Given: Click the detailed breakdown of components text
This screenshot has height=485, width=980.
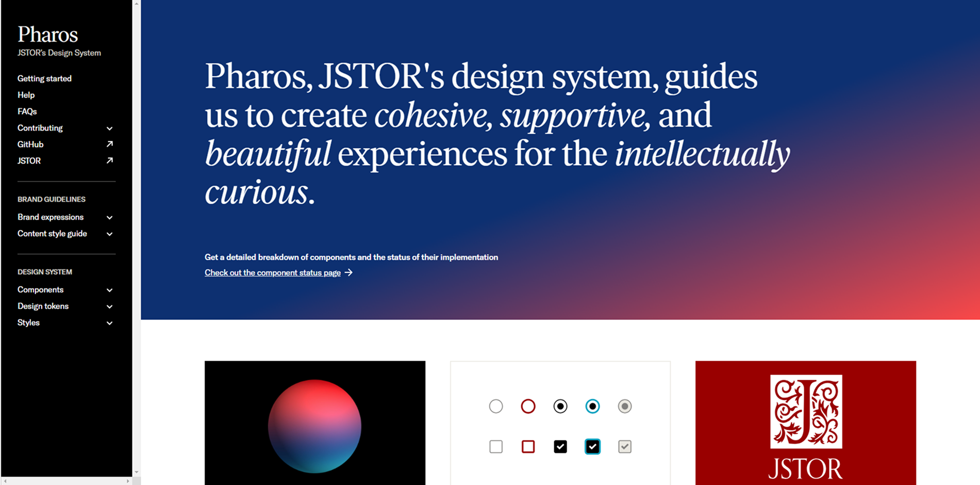Looking at the screenshot, I should click(x=351, y=257).
